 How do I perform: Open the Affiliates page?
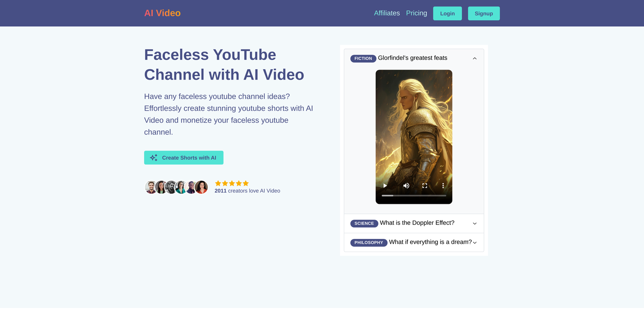pyautogui.click(x=387, y=13)
